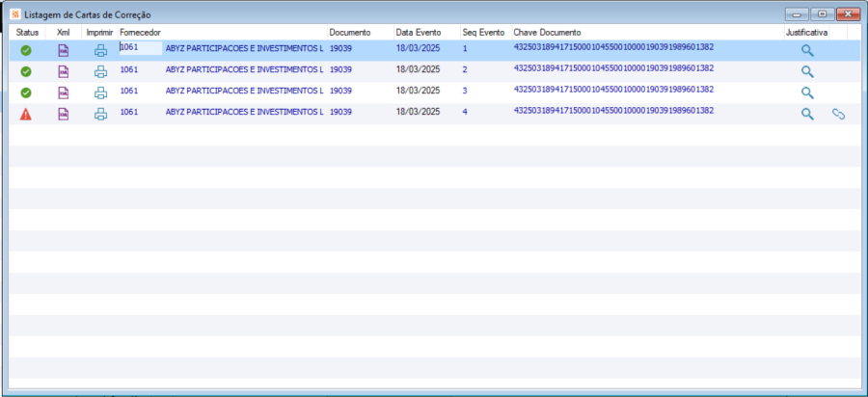This screenshot has width=868, height=397.
Task: Sort by the Fornecedor column header
Action: pyautogui.click(x=140, y=33)
